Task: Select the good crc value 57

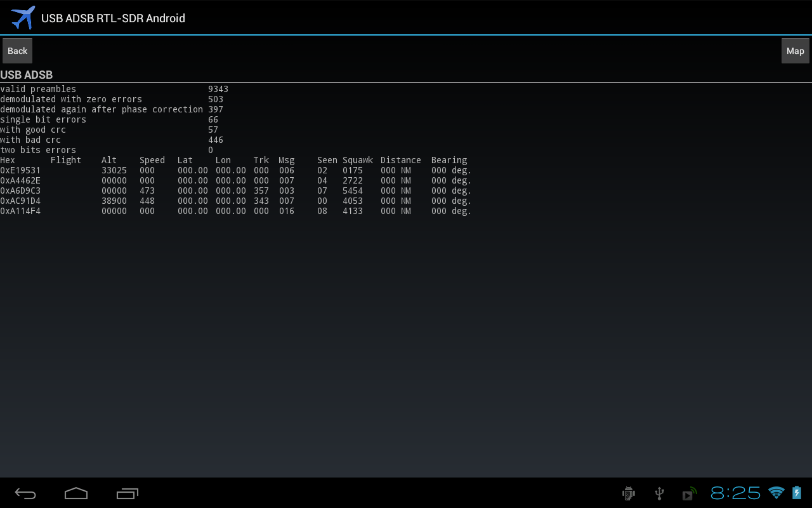Action: (x=213, y=130)
